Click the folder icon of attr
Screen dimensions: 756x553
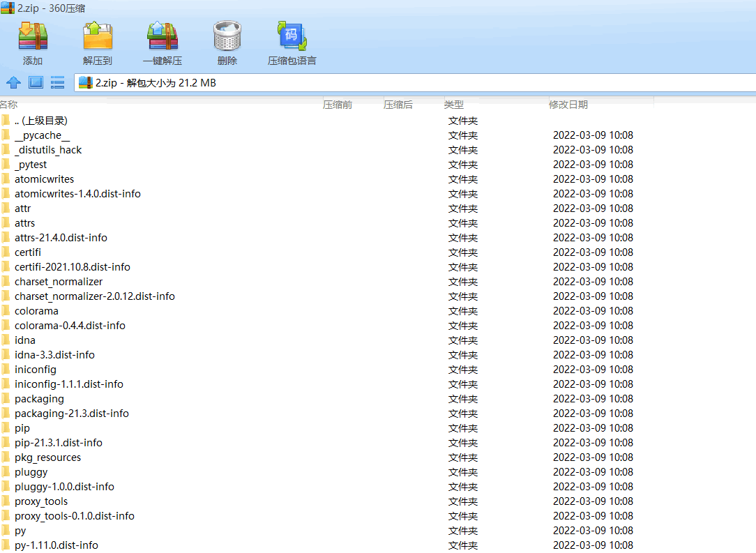click(6, 208)
